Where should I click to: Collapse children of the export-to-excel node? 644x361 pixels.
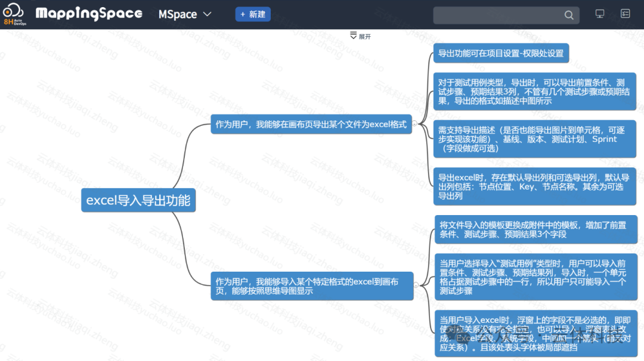pos(414,123)
